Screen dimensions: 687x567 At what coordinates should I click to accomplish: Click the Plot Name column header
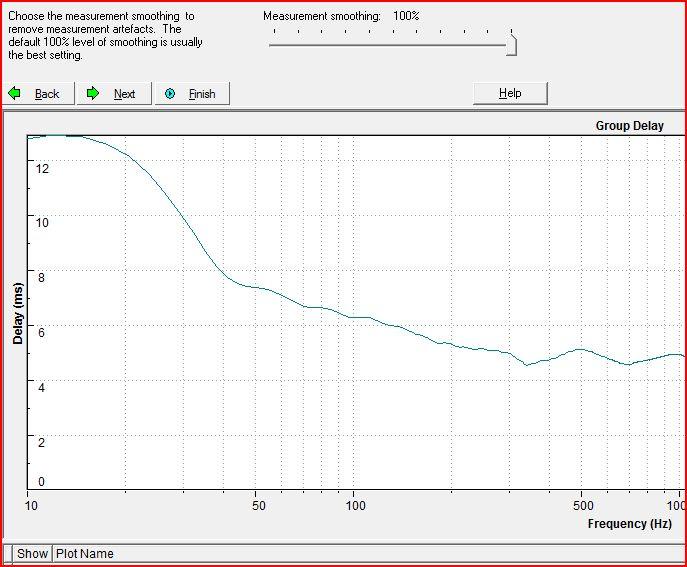point(85,553)
